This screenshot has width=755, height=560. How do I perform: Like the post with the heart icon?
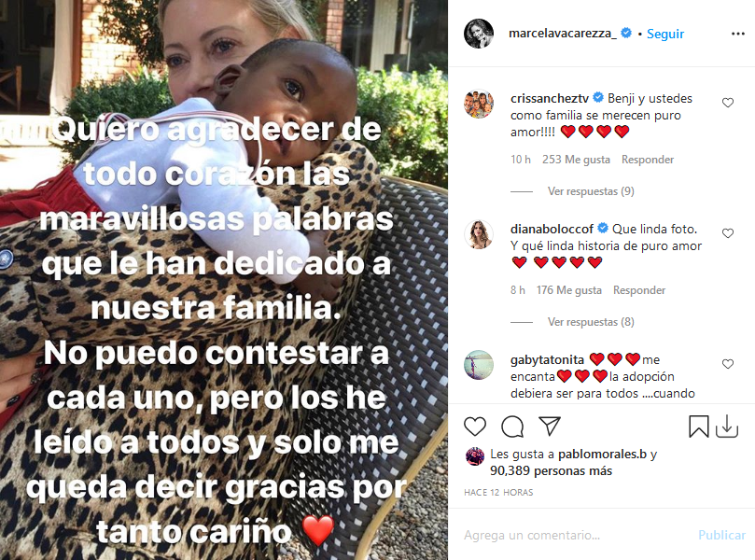click(475, 427)
